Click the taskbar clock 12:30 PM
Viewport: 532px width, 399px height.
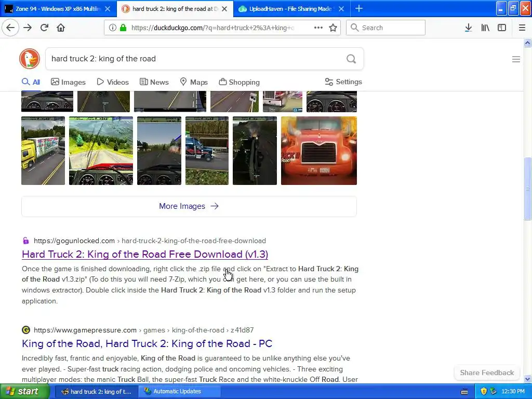(x=513, y=392)
